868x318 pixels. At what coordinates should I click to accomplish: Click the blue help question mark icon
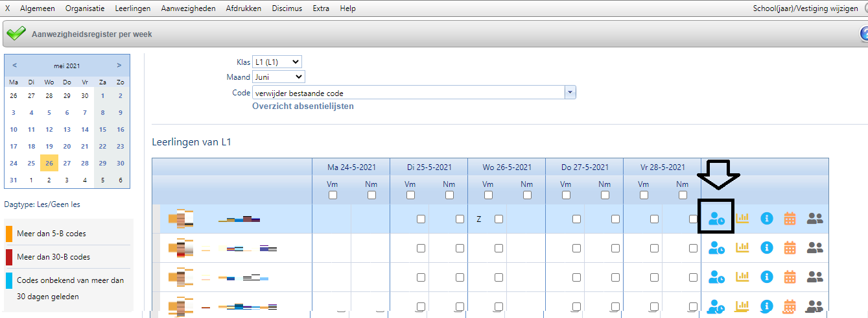864,34
